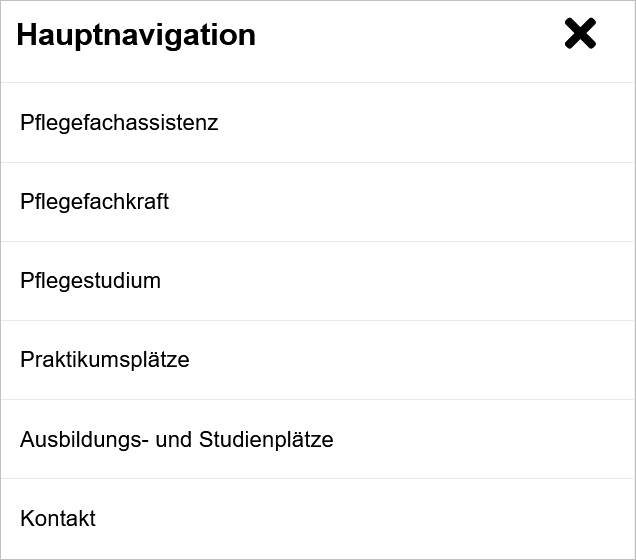This screenshot has height=560, width=636.
Task: Open the Pflegefachassistenz page
Action: pyautogui.click(x=119, y=123)
